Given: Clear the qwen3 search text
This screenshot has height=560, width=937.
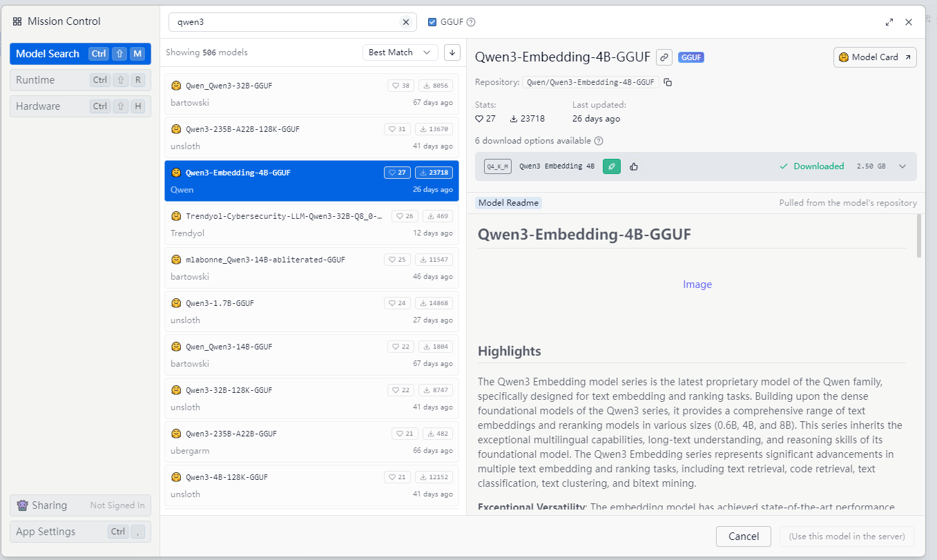Looking at the screenshot, I should pos(405,22).
